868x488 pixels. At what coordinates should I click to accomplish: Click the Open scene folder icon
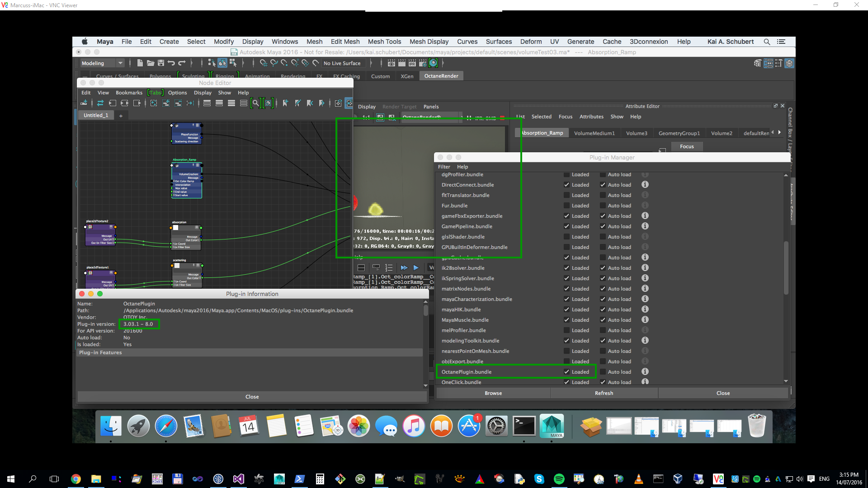click(x=151, y=63)
